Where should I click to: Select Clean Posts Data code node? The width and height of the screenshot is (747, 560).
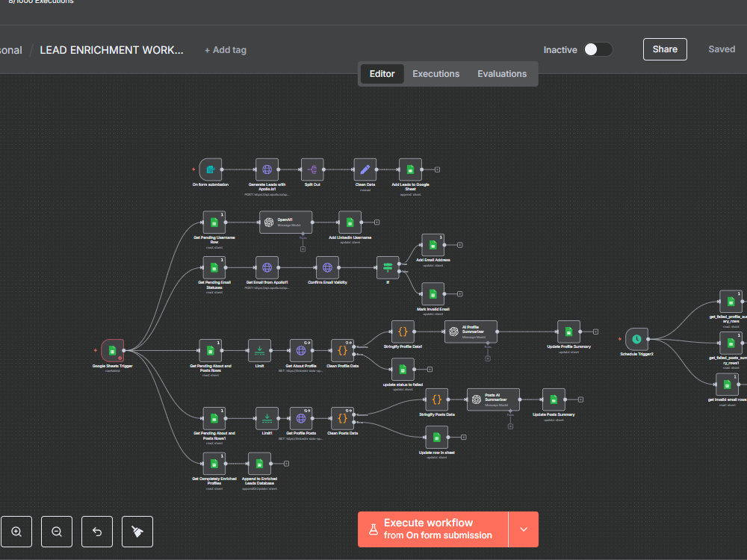[343, 419]
